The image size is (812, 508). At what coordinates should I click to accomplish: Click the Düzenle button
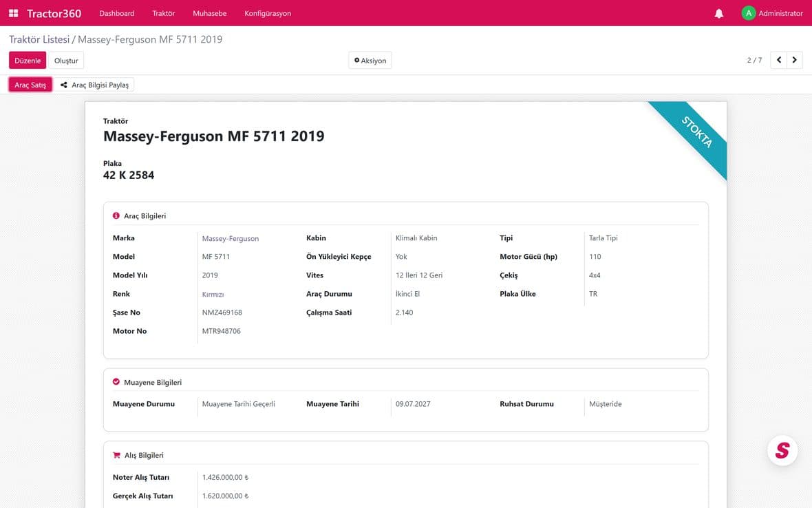[x=28, y=60]
